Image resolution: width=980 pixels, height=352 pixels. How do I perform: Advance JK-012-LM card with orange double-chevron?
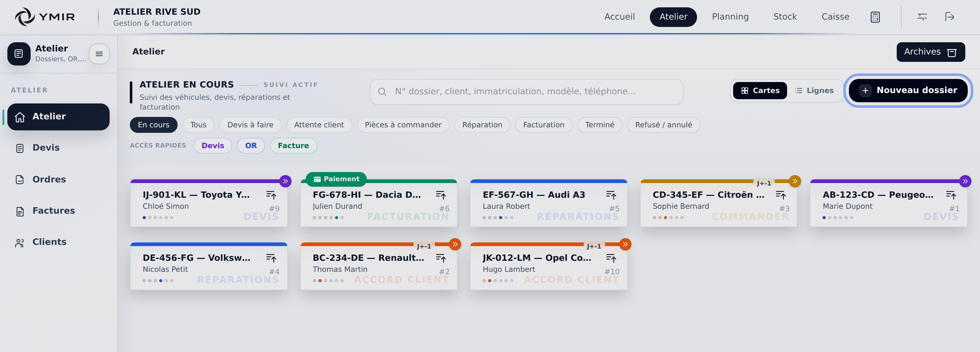[x=625, y=244]
